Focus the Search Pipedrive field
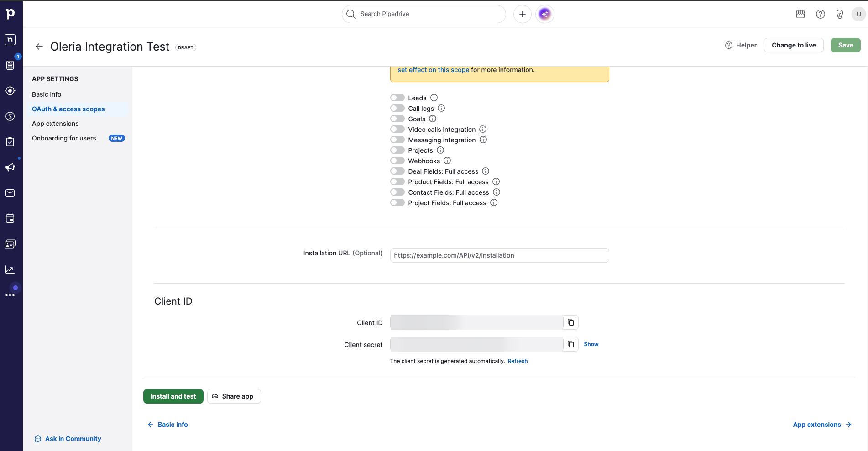 click(424, 14)
